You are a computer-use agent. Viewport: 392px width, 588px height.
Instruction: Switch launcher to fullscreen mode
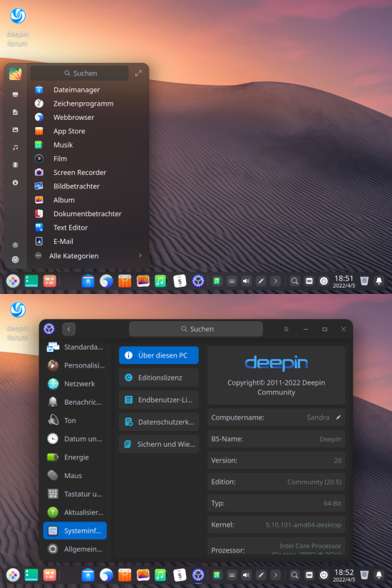[x=138, y=73]
